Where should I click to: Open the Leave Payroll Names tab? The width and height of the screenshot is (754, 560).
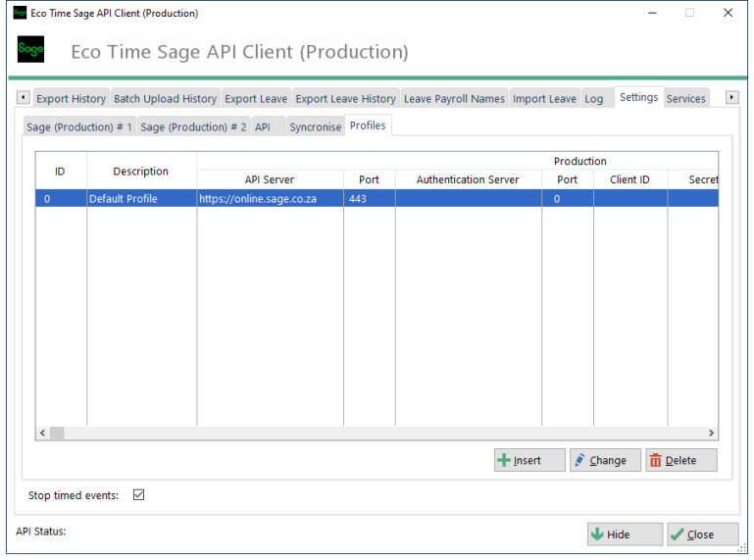[454, 99]
